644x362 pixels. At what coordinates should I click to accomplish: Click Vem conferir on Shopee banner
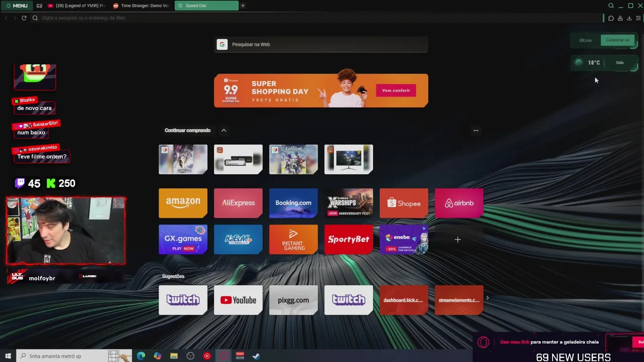click(396, 90)
